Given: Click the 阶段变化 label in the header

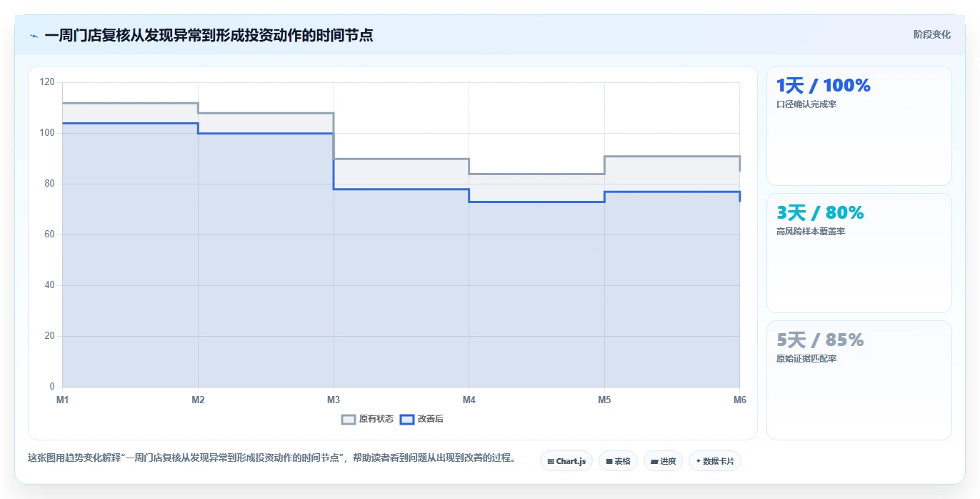Looking at the screenshot, I should (931, 34).
